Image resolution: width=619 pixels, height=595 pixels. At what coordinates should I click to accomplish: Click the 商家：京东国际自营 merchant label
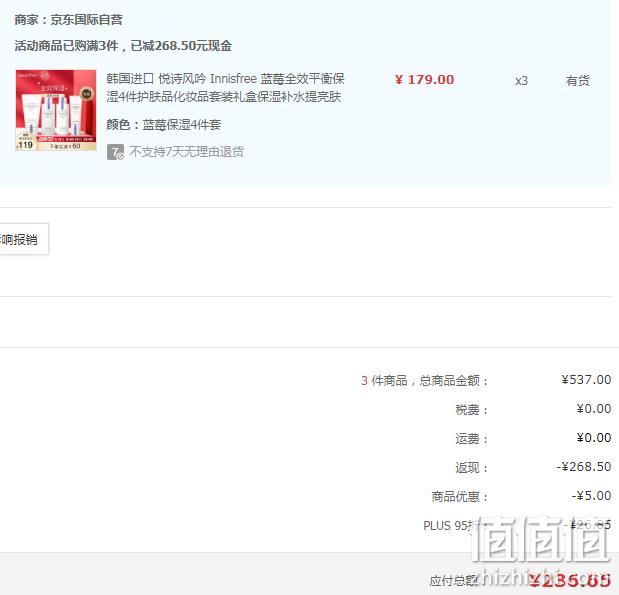[68, 20]
